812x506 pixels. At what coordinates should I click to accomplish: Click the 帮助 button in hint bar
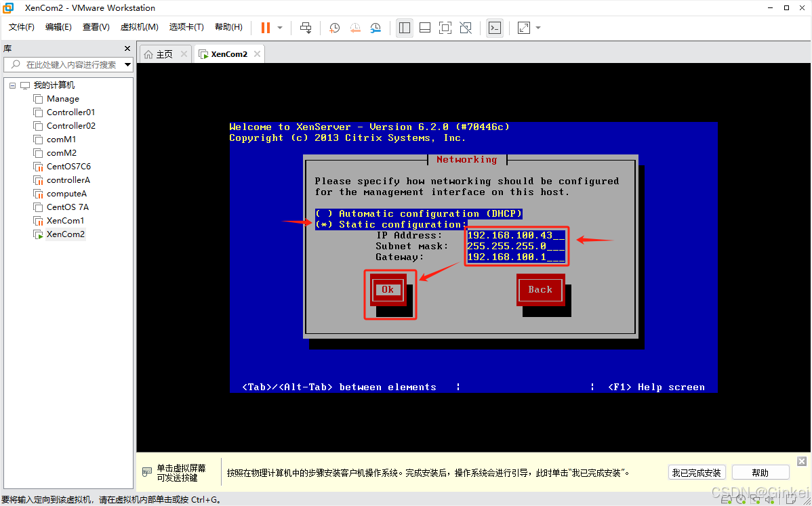[760, 472]
